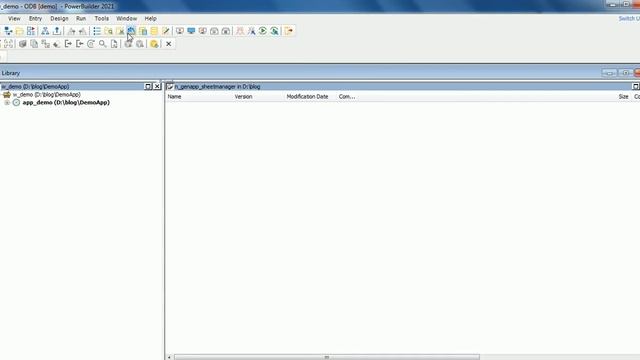Image resolution: width=640 pixels, height=360 pixels.
Task: Click the n_genapp_sheetmanager pane title bar
Action: tap(402, 87)
